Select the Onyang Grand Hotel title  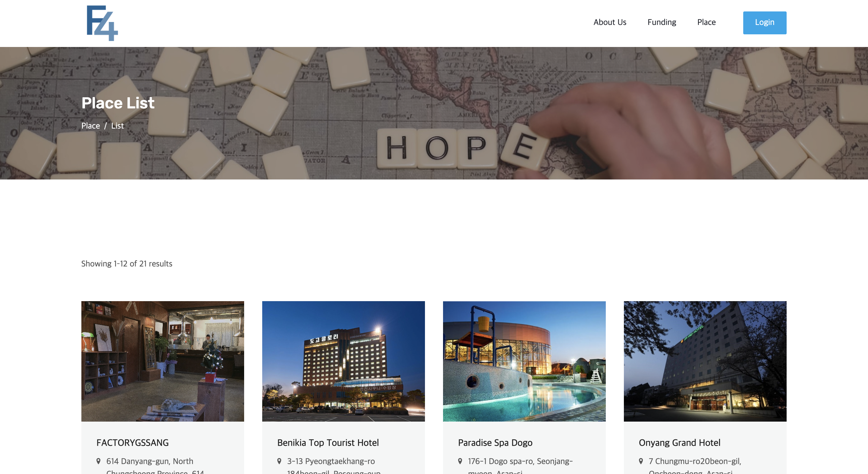point(679,442)
